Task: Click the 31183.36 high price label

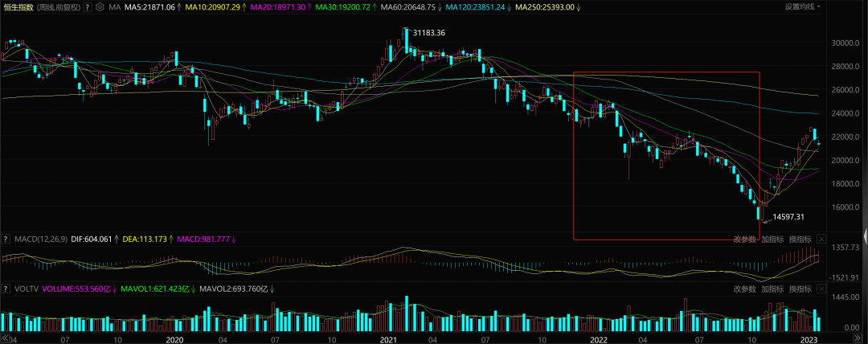Action: 429,33
